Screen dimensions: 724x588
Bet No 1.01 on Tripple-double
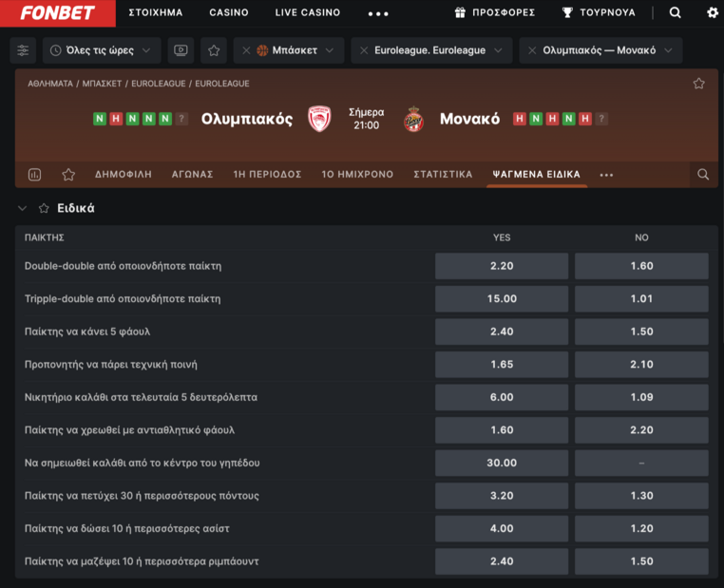(x=641, y=298)
